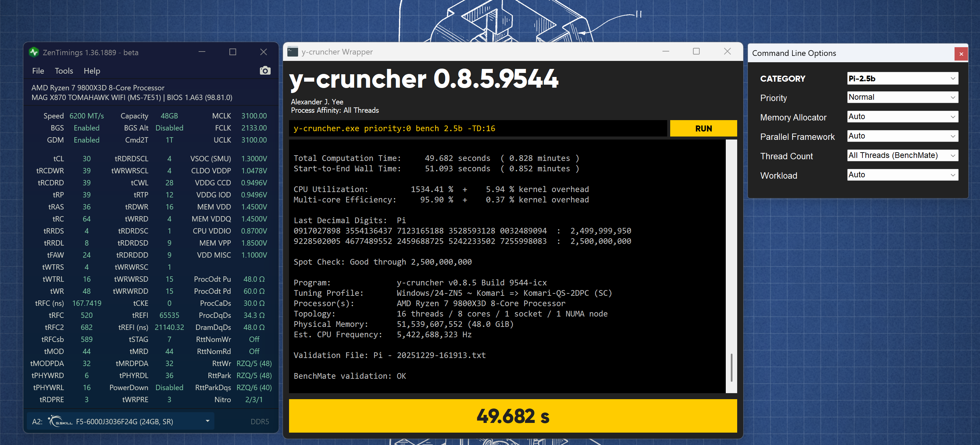This screenshot has width=980, height=445.
Task: Click the tREFI (ns) value 21140.32
Action: [x=169, y=328]
